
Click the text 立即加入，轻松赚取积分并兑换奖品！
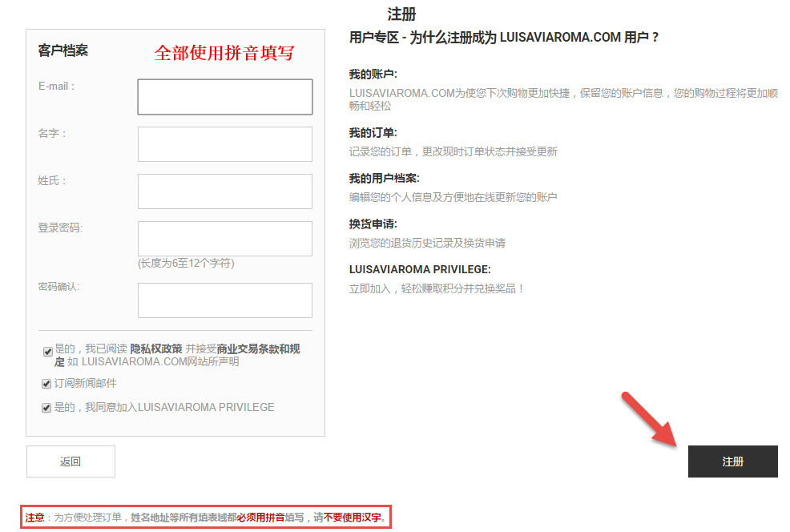point(437,288)
